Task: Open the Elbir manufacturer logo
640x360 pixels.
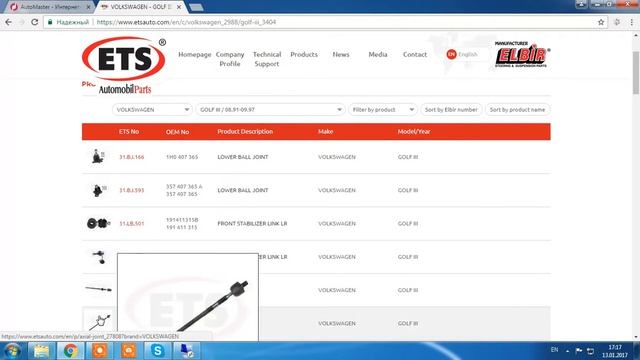Action: [522, 54]
